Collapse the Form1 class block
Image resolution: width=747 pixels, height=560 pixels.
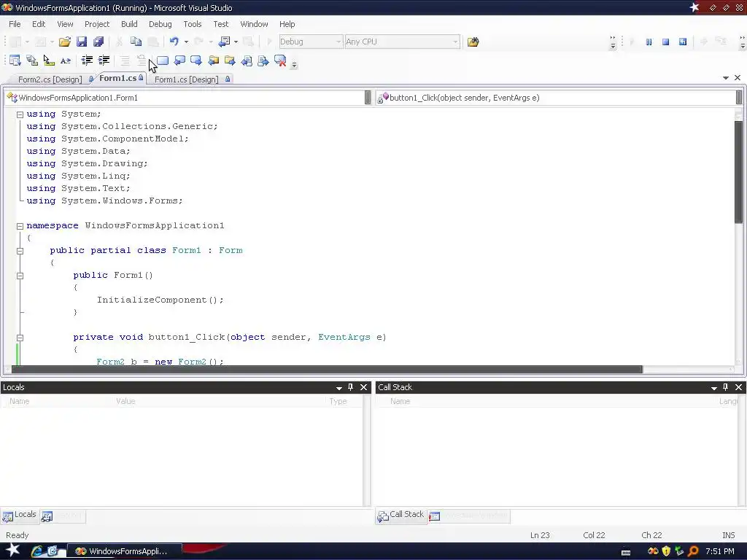coord(20,251)
